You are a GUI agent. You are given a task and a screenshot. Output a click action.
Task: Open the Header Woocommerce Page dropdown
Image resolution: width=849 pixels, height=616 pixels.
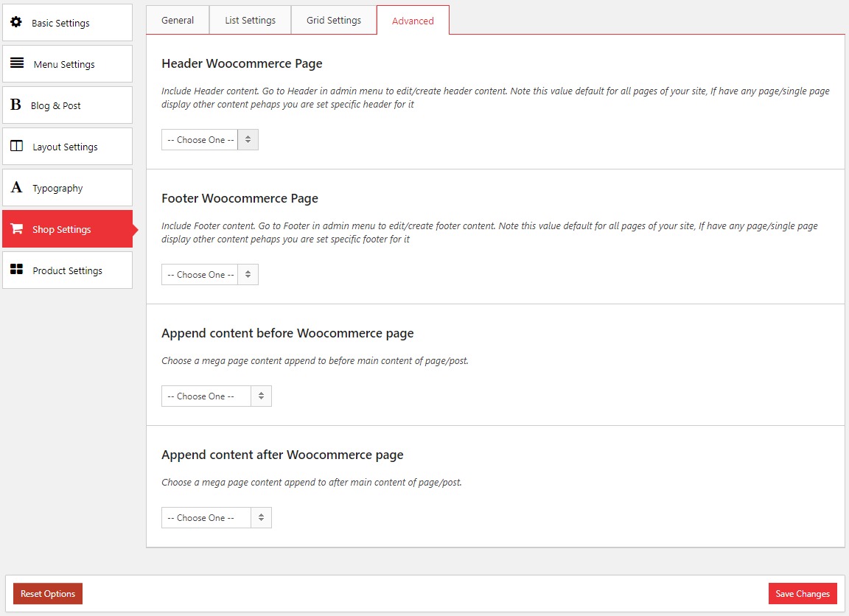click(x=209, y=140)
